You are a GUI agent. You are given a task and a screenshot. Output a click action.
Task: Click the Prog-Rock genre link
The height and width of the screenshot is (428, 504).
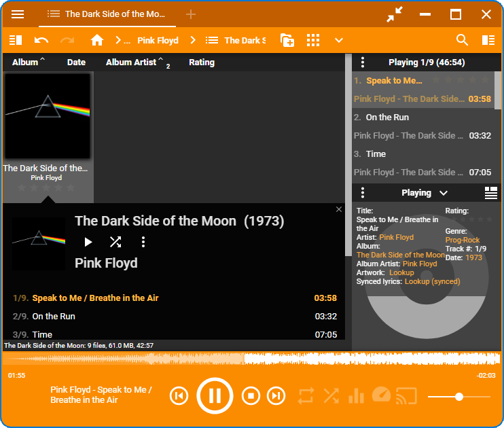[462, 240]
